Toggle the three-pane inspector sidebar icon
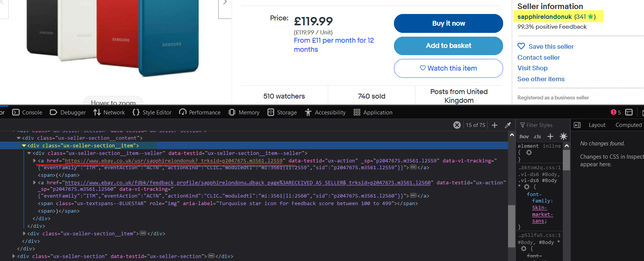Image resolution: width=644 pixels, height=261 pixels. [577, 125]
